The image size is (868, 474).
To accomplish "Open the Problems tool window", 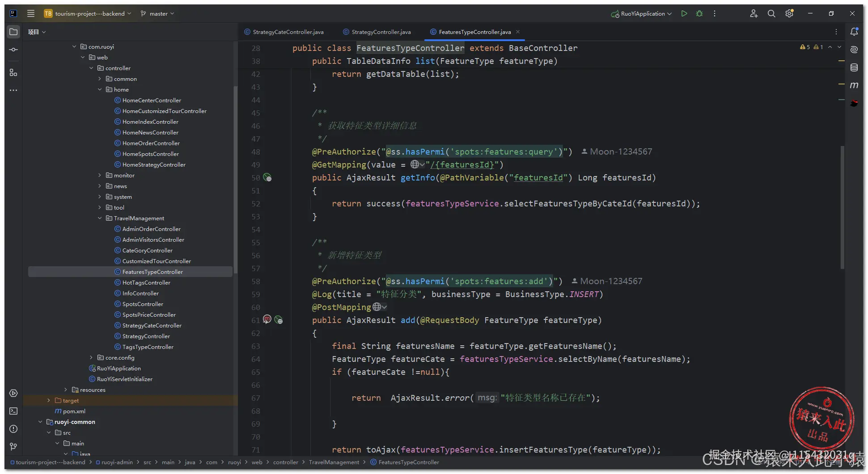I will click(x=13, y=429).
